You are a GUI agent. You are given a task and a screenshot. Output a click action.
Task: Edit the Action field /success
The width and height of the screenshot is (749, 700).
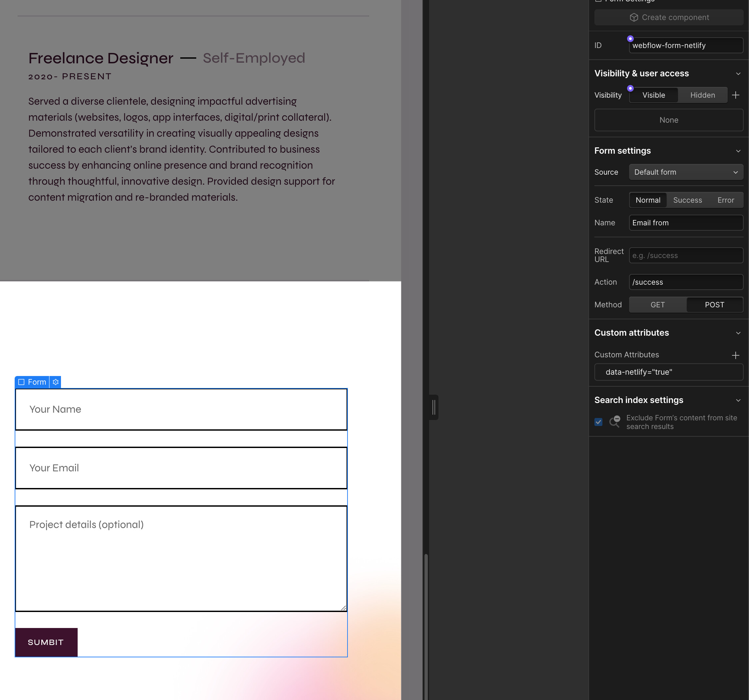pyautogui.click(x=686, y=282)
